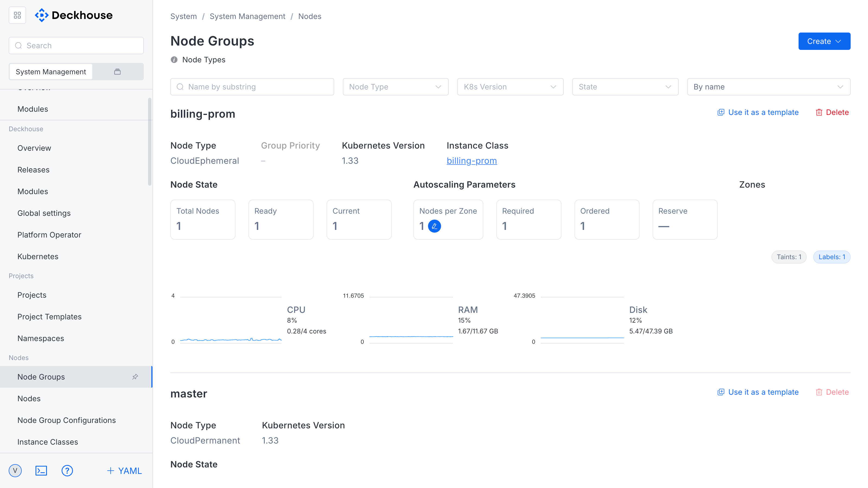Image resolution: width=868 pixels, height=488 pixels.
Task: Click the billing-prom group heading
Action: 203,114
